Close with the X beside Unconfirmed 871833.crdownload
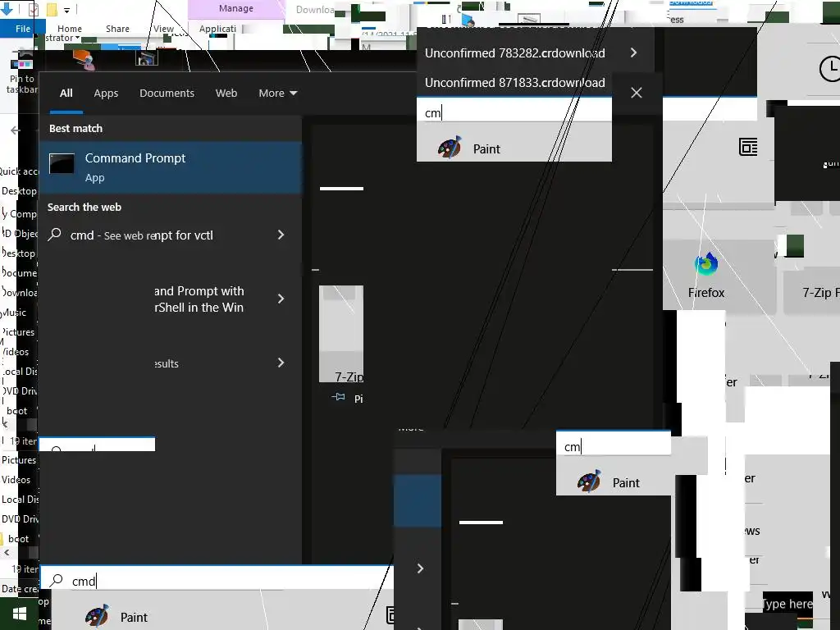This screenshot has width=840, height=630. [x=637, y=93]
